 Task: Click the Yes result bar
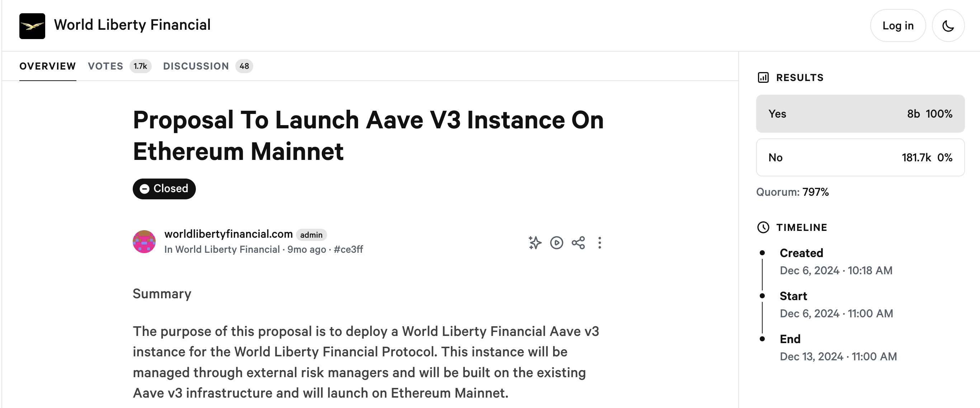pos(860,114)
